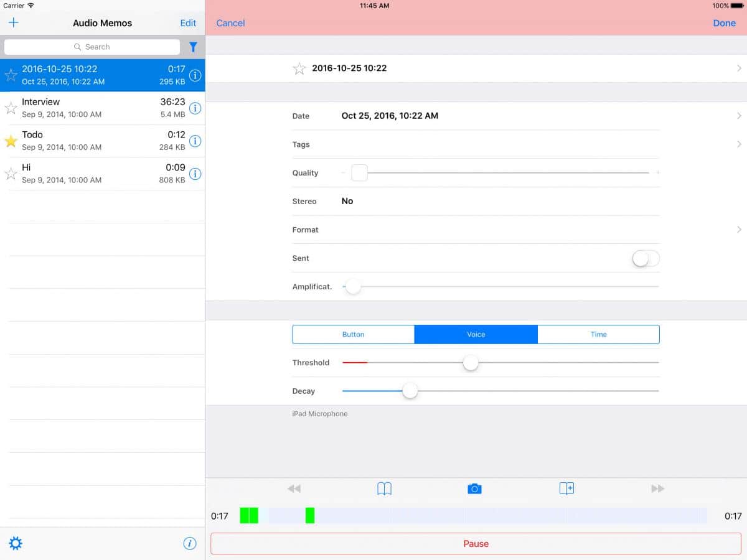
Task: Tap the plus icon to add memo
Action: tap(13, 23)
